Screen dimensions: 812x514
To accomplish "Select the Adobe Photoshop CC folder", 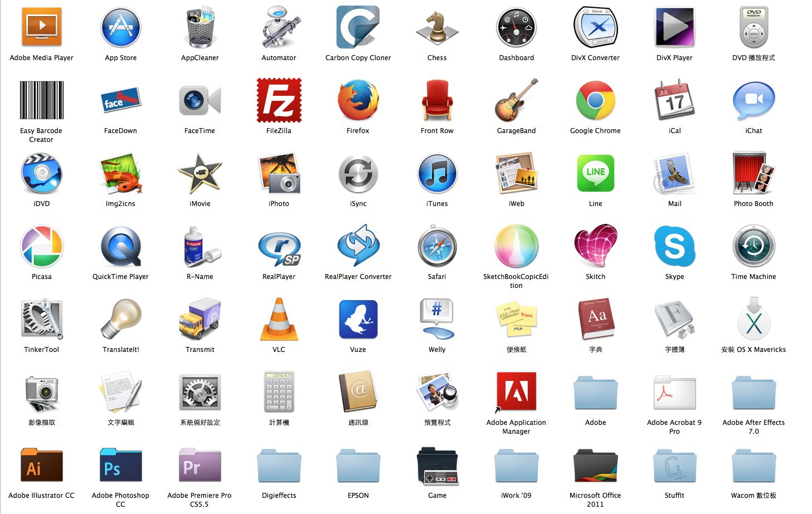I will tap(121, 465).
